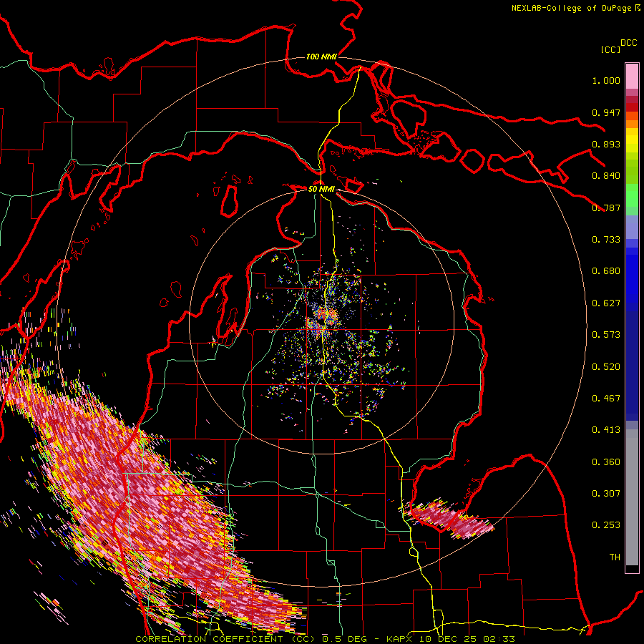Click the 0.307 scale value

pyautogui.click(x=606, y=494)
